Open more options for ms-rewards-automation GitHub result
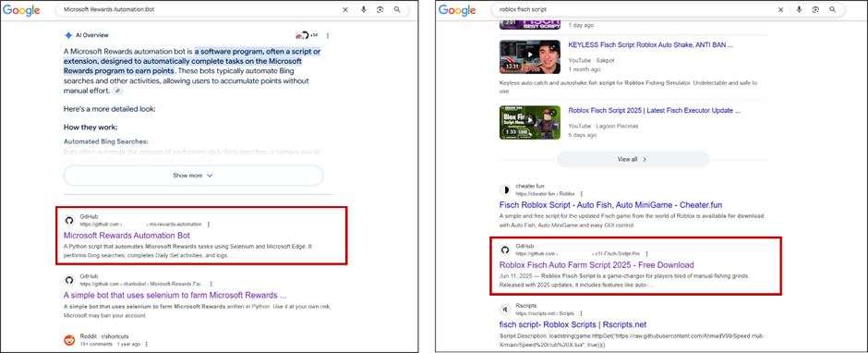This screenshot has width=868, height=353. point(208,225)
